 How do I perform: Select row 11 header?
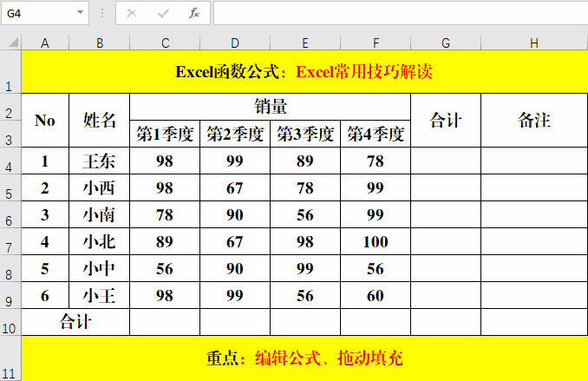click(x=10, y=358)
